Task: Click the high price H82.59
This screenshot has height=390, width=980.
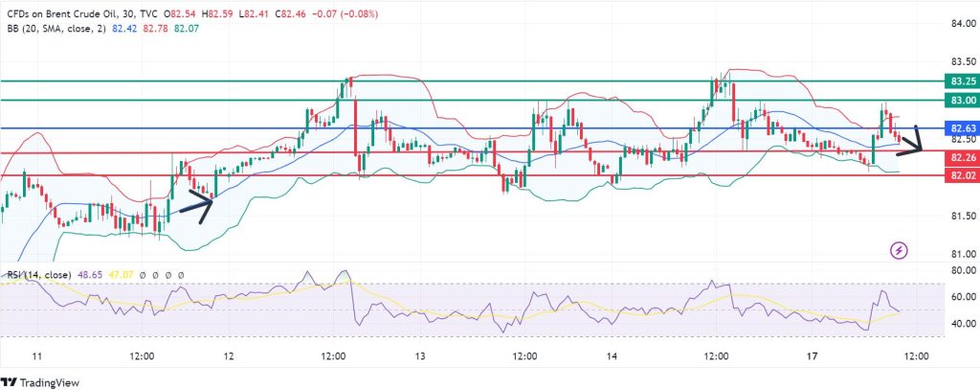Action: [218, 13]
